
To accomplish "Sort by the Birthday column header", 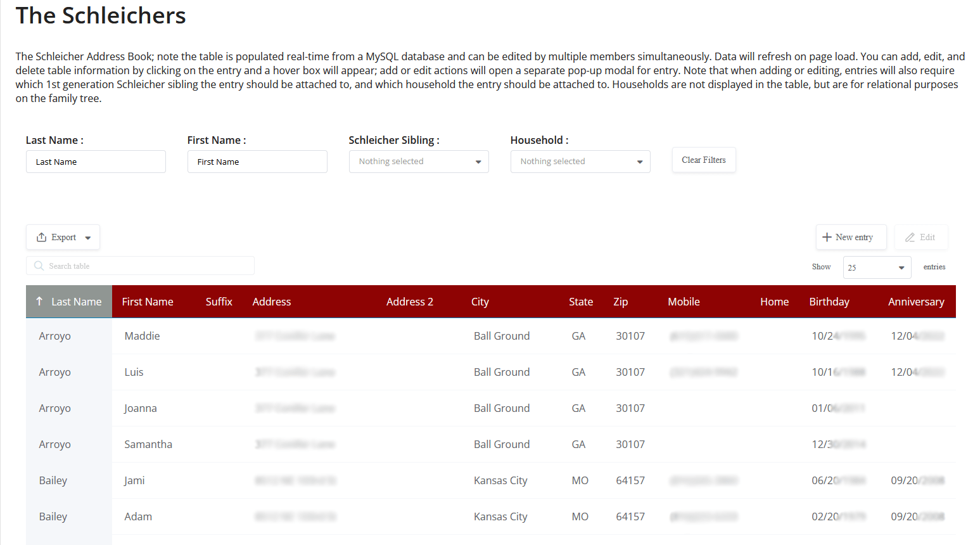I will pos(829,302).
